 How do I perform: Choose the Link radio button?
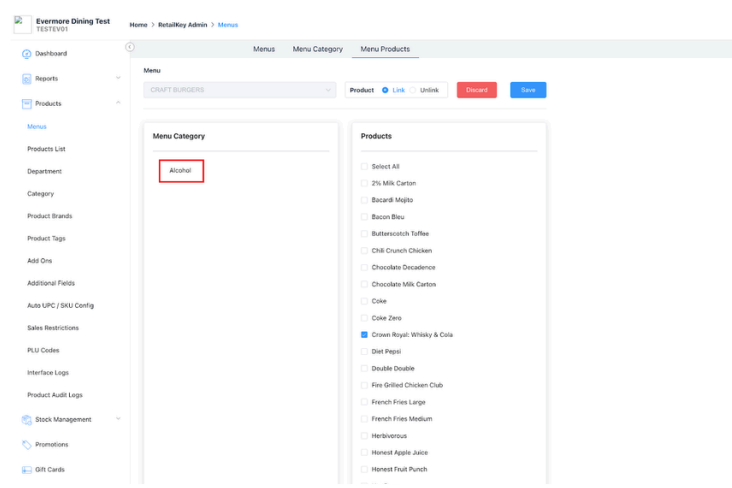point(386,90)
